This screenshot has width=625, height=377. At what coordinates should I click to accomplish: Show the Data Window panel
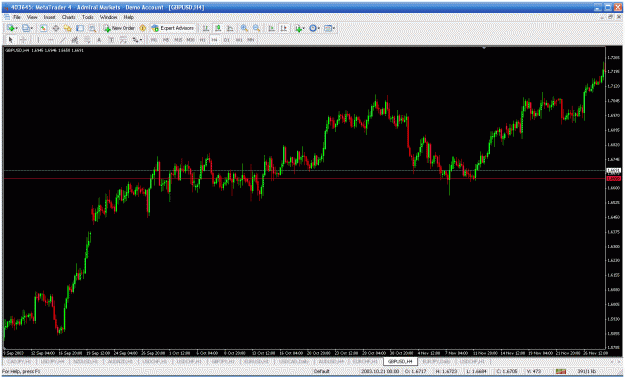pyautogui.click(x=56, y=28)
